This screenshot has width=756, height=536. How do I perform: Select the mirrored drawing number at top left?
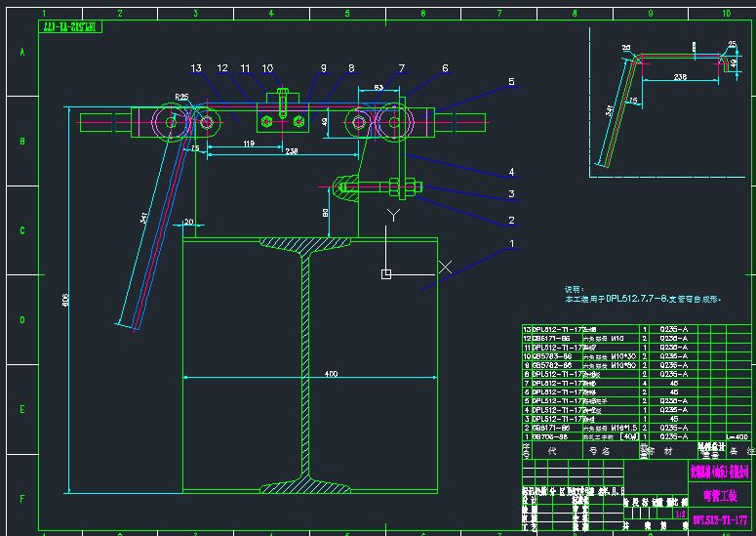[x=68, y=28]
